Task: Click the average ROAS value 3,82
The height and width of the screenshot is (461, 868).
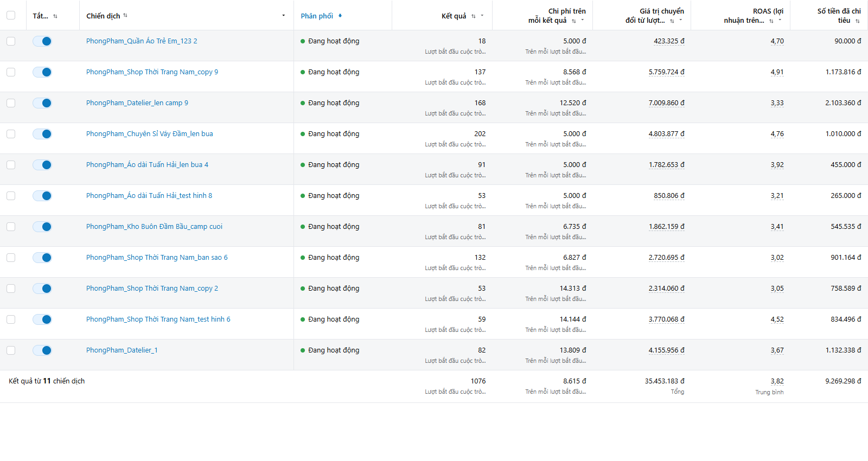Action: point(777,381)
